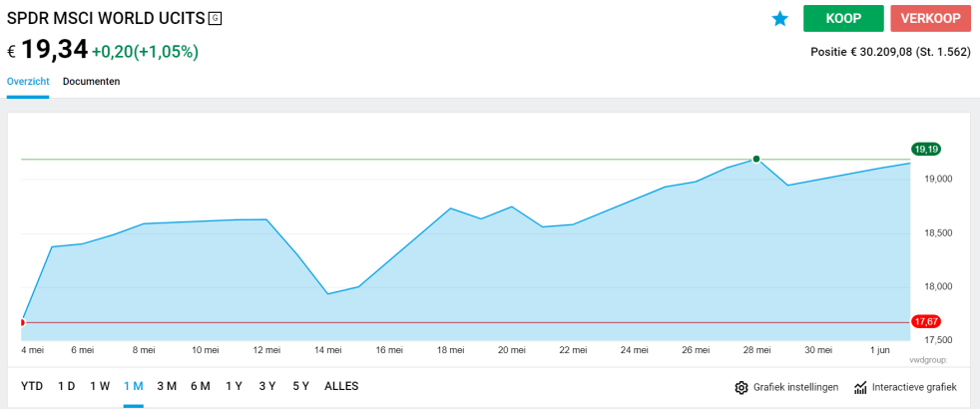This screenshot has width=980, height=409.
Task: Select the ALLES time range
Action: 341,386
